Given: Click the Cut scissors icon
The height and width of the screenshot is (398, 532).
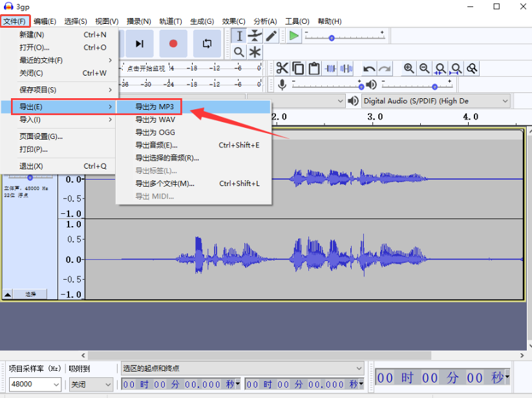Looking at the screenshot, I should (x=282, y=68).
